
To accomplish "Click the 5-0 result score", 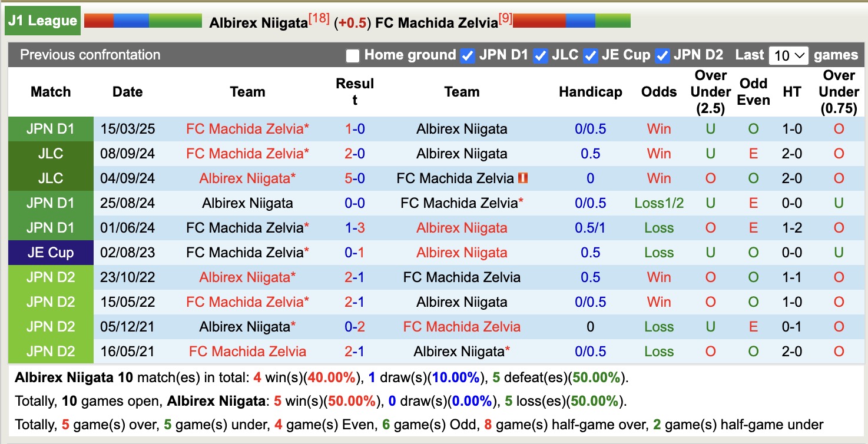I will 355,178.
